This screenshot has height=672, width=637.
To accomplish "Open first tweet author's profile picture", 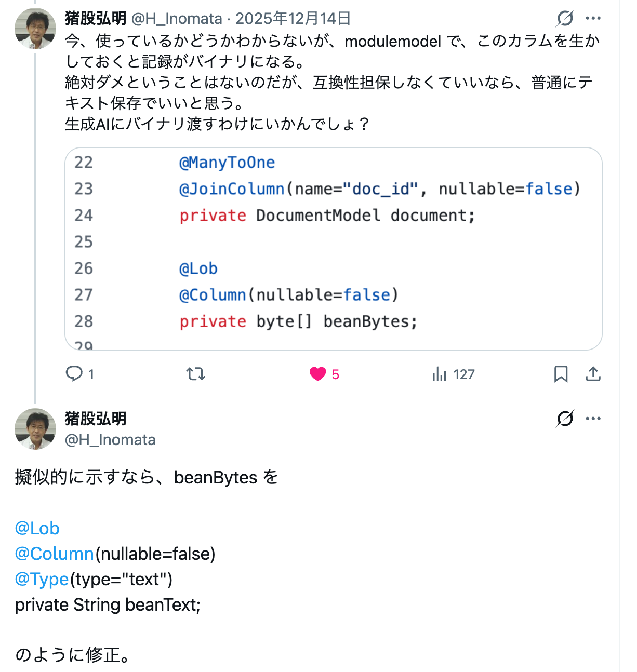I will coord(35,29).
